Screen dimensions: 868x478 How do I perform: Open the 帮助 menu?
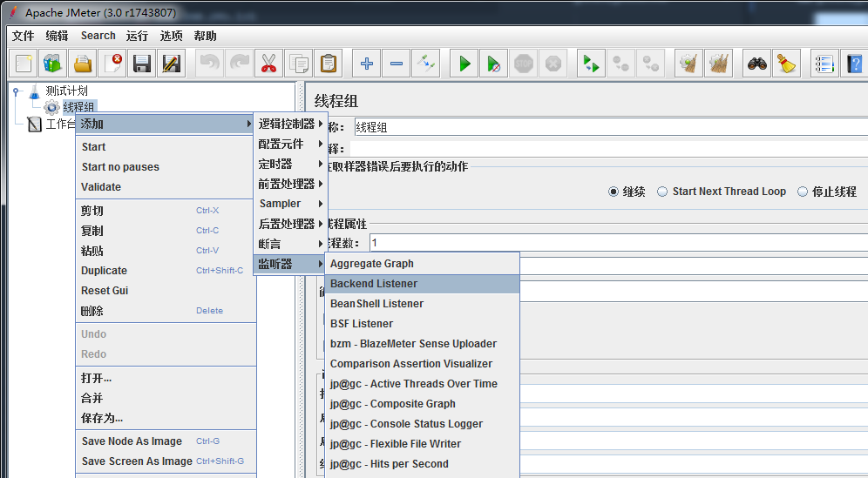coord(205,36)
